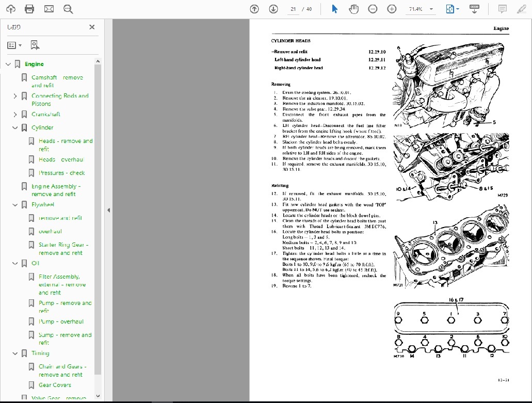Image resolution: width=532 pixels, height=403 pixels.
Task: Open Camshaft remove and refit bookmark
Action: click(57, 82)
